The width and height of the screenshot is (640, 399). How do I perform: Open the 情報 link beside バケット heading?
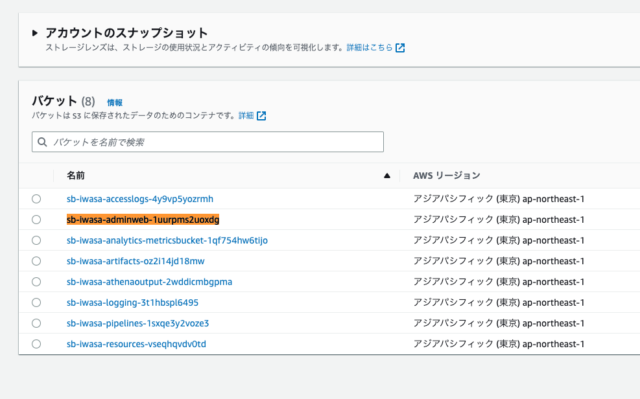click(x=115, y=102)
